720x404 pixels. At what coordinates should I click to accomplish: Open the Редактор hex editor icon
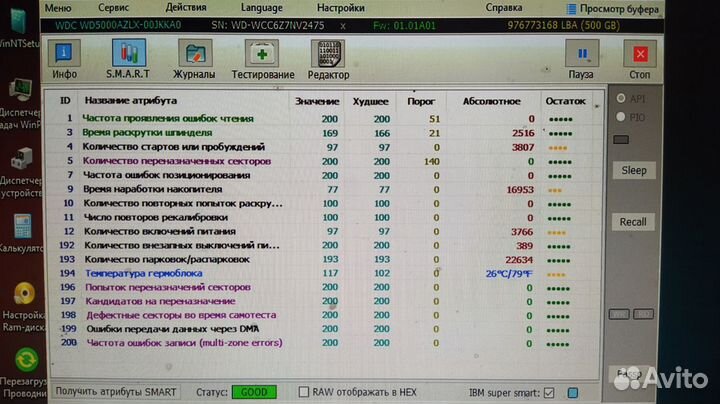328,58
